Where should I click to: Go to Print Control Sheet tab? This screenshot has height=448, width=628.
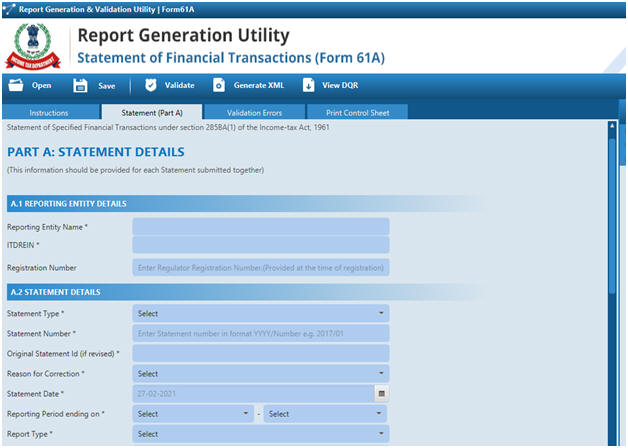coord(357,113)
